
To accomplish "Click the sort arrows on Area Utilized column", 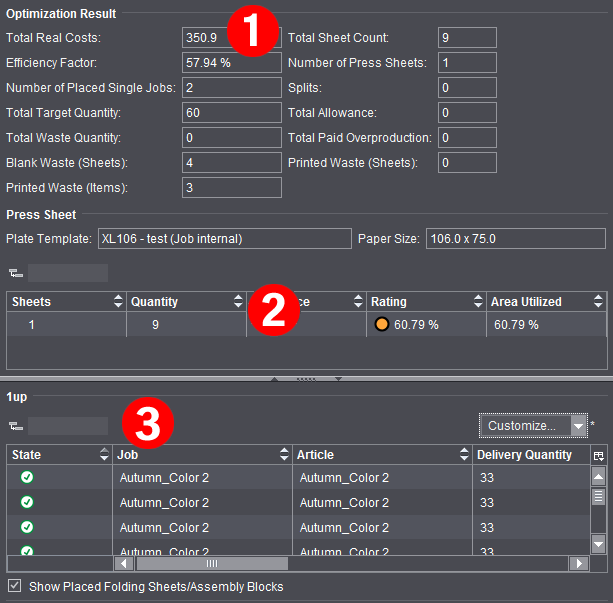I will click(x=598, y=301).
